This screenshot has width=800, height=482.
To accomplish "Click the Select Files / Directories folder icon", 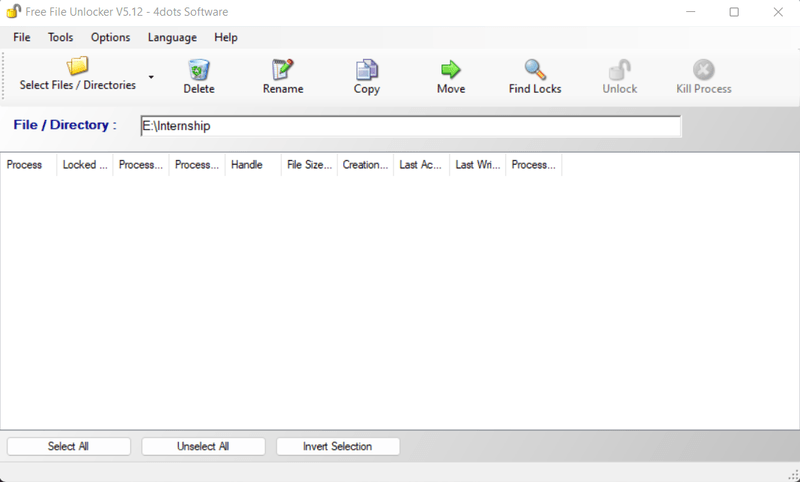I will 78,66.
